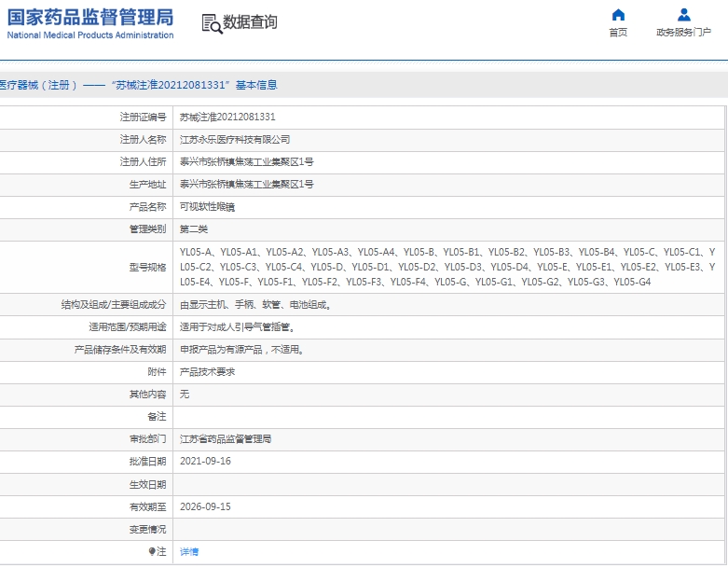Select 江苏永乐医疗科技有限公司 registrant name

[x=235, y=139]
